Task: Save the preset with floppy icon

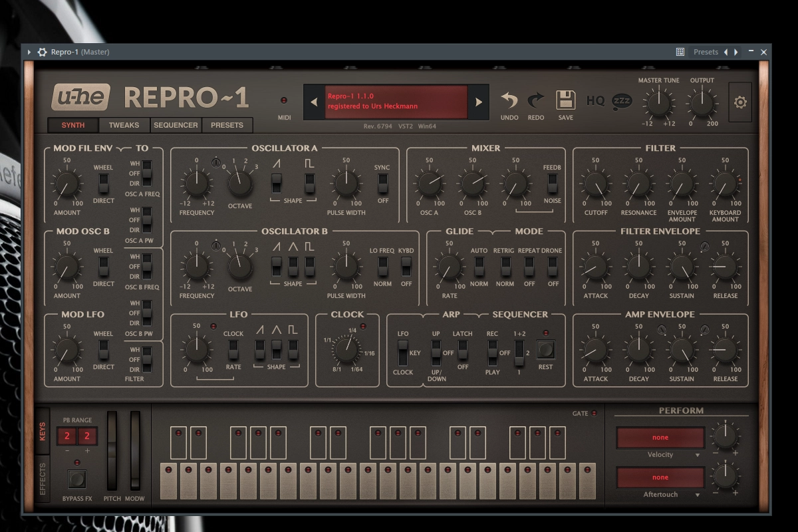Action: coord(565,100)
